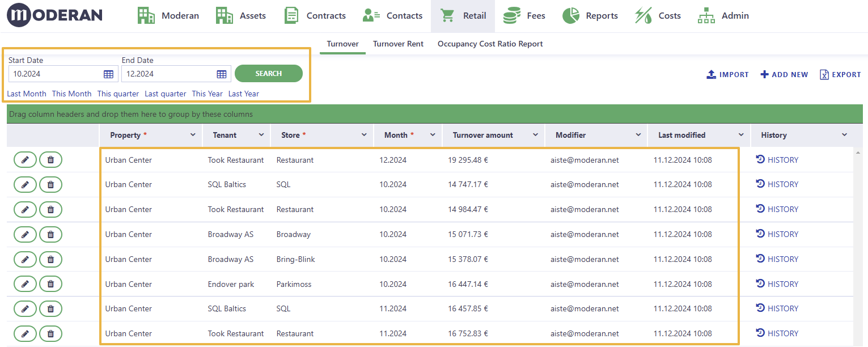Screen dimensions: 868x347
Task: Open the Admin menu
Action: click(723, 16)
